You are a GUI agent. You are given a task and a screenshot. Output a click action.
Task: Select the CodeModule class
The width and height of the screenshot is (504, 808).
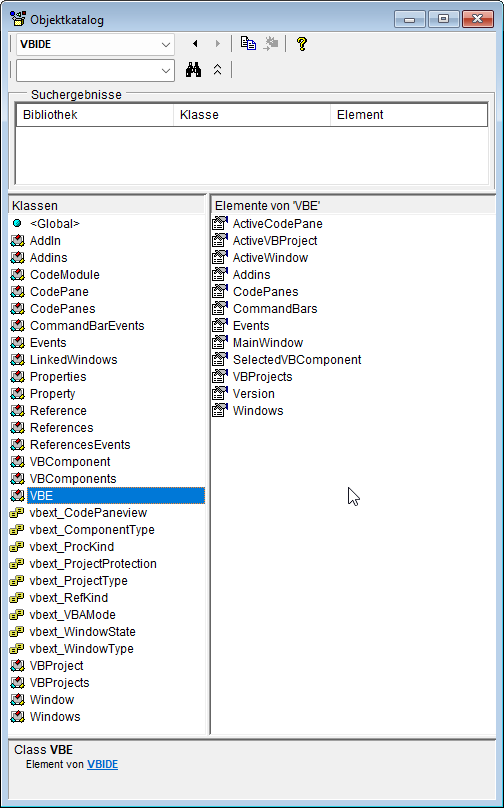pos(65,275)
